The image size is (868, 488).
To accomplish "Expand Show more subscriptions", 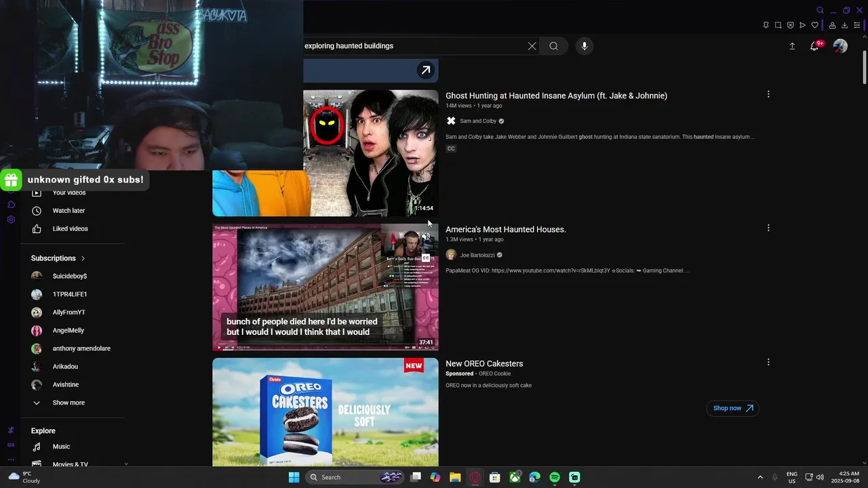I will point(68,403).
